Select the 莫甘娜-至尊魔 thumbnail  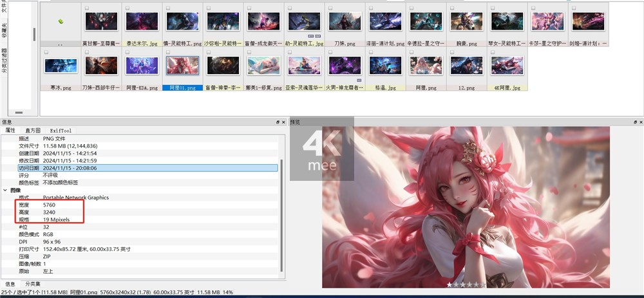(x=102, y=21)
